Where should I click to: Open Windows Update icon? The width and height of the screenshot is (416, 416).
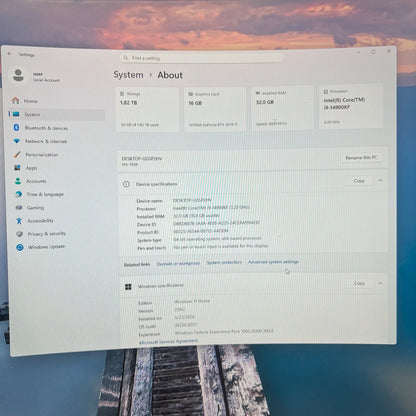[x=20, y=247]
